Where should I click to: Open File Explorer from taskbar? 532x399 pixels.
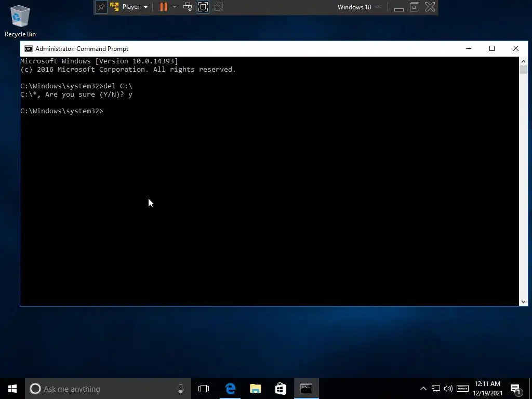255,389
